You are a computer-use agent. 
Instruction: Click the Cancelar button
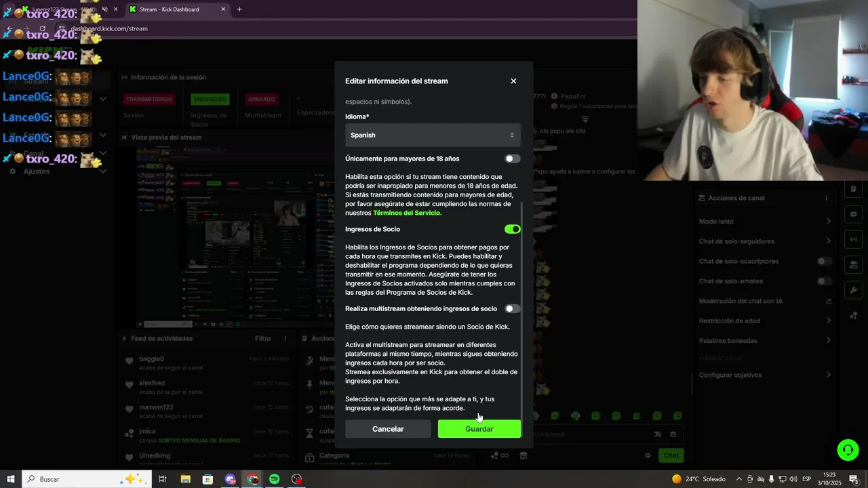[x=388, y=429]
